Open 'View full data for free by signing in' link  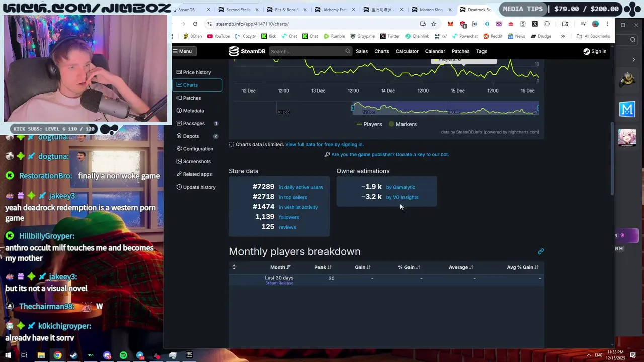(x=325, y=145)
